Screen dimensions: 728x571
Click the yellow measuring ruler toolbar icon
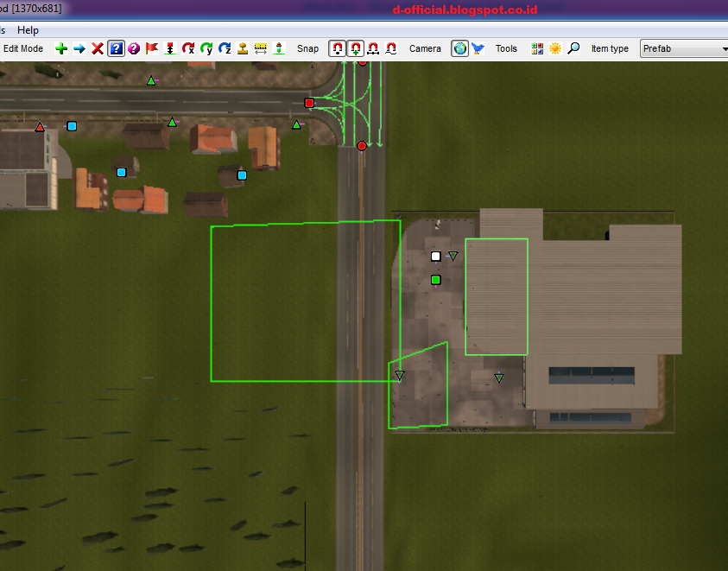[260, 48]
